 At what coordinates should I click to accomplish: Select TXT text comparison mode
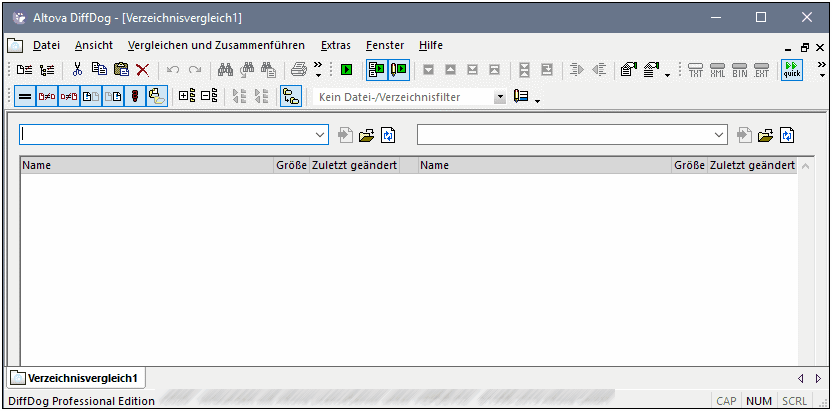[695, 69]
